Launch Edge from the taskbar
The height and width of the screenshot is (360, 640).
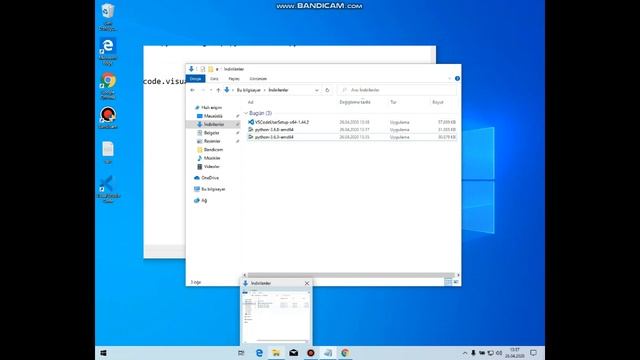[x=259, y=353]
